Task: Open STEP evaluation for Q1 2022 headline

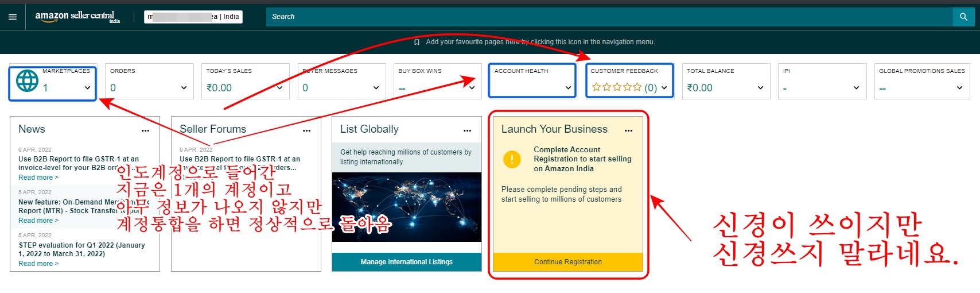Action: [81, 249]
